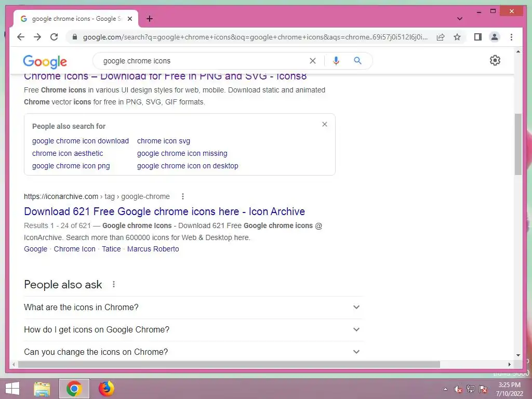Viewport: 532px width, 399px height.
Task: View site info via the lock icon
Action: coord(75,37)
